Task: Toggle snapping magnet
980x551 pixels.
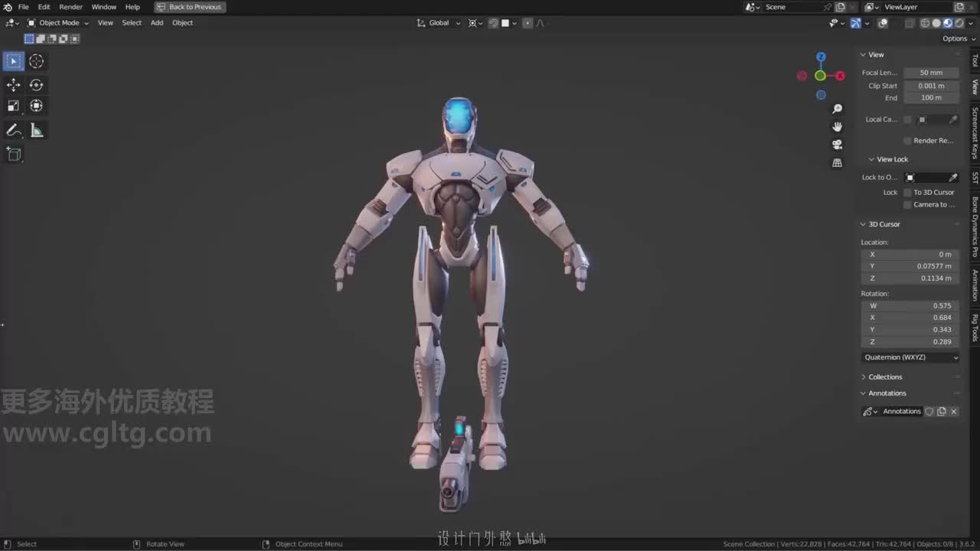Action: [x=494, y=23]
